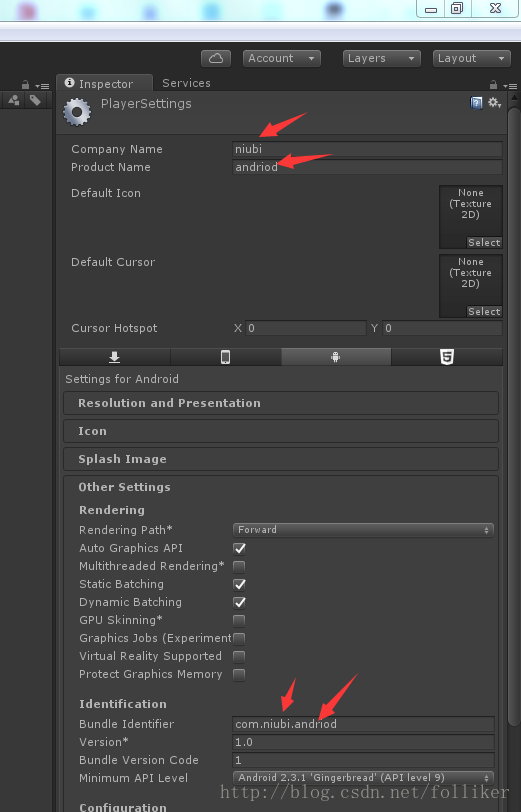Toggle the left panel lock icon

(25, 84)
